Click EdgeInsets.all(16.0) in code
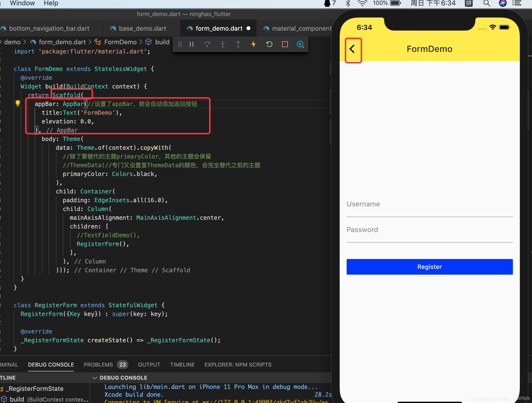This screenshot has width=532, height=403. click(129, 200)
